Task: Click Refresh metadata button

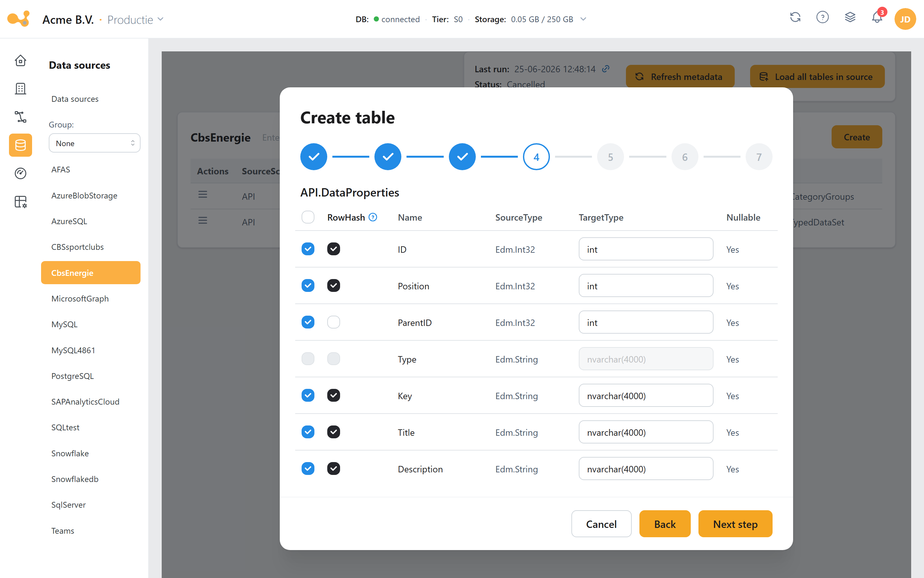Action: coord(680,76)
